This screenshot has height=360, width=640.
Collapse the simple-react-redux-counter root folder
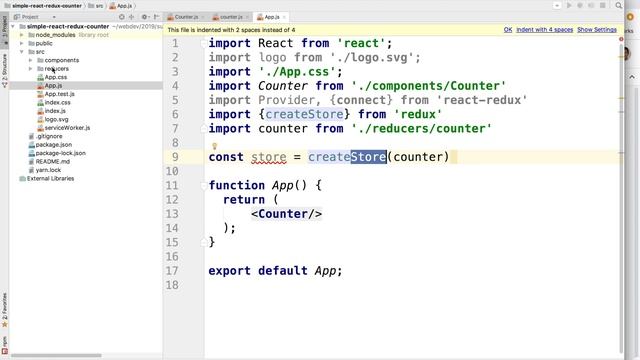pyautogui.click(x=13, y=27)
